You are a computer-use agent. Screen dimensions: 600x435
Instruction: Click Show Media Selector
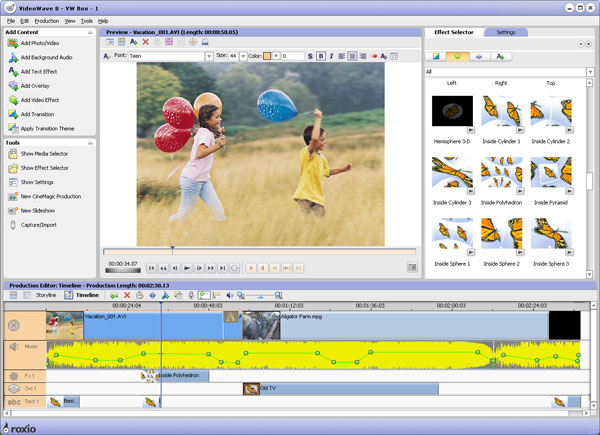point(45,153)
